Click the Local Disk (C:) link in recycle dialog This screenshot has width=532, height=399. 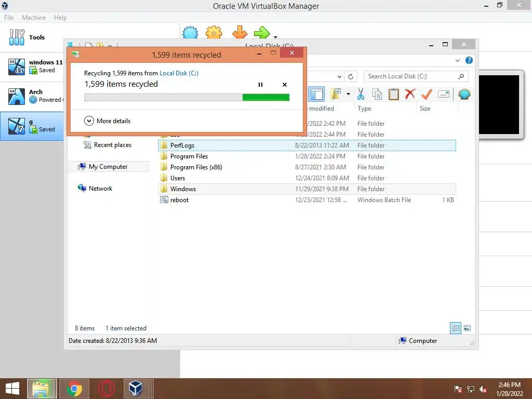point(179,73)
